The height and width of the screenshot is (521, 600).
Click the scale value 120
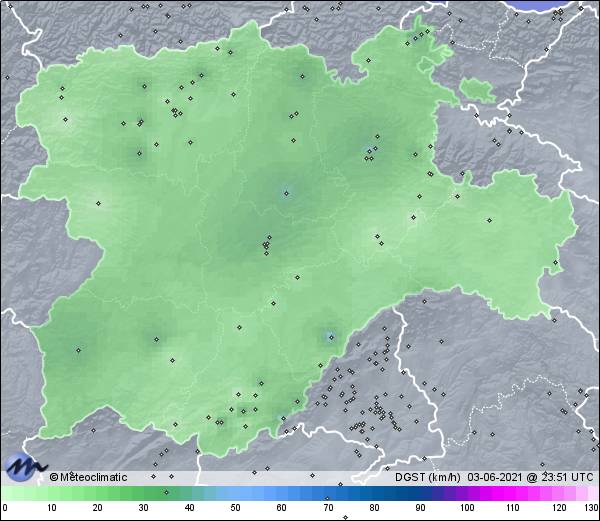tap(559, 508)
